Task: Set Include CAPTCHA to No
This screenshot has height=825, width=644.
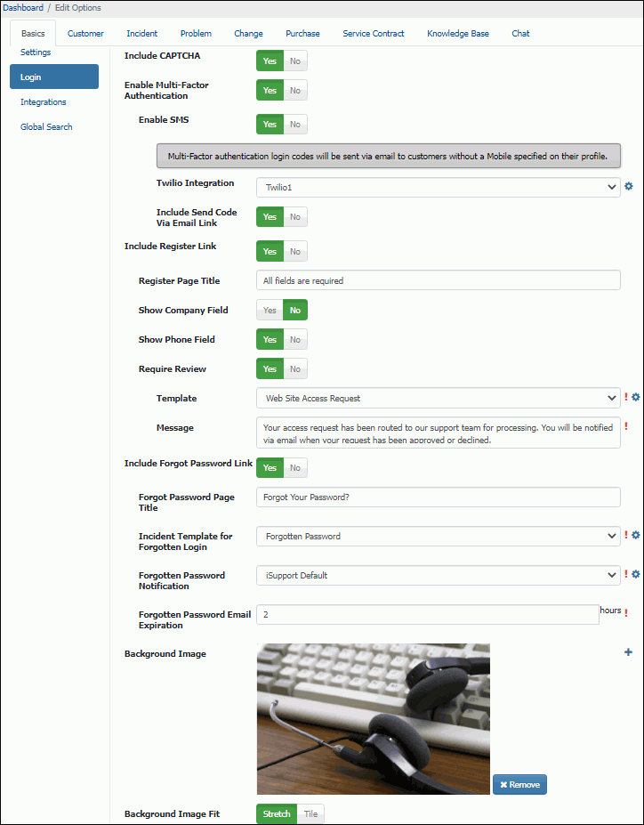Action: pos(295,61)
